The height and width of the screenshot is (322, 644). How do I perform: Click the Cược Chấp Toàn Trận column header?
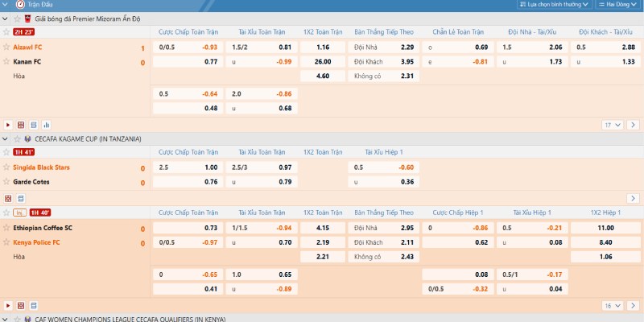coord(188,31)
